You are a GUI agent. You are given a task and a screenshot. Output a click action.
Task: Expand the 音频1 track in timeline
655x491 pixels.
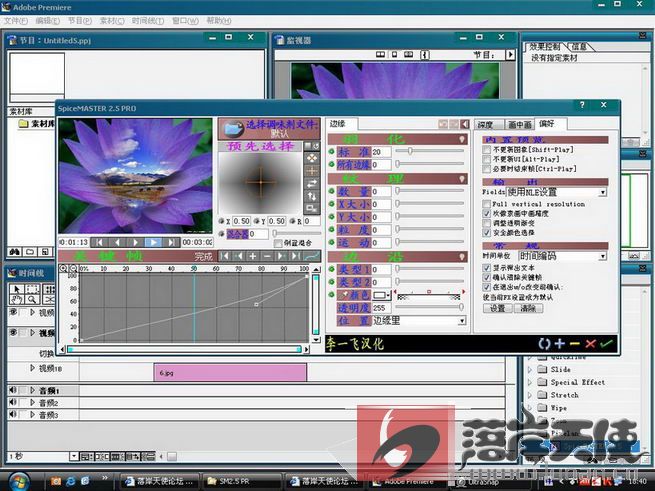32,391
